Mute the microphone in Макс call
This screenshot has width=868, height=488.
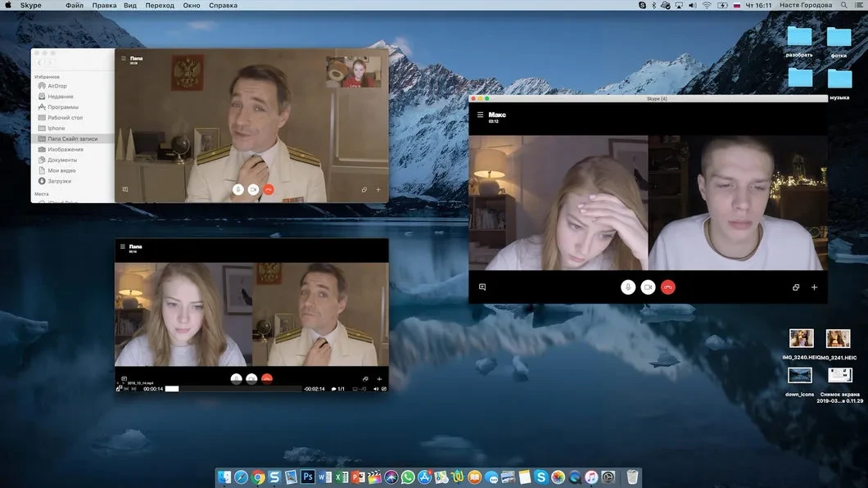[628, 287]
